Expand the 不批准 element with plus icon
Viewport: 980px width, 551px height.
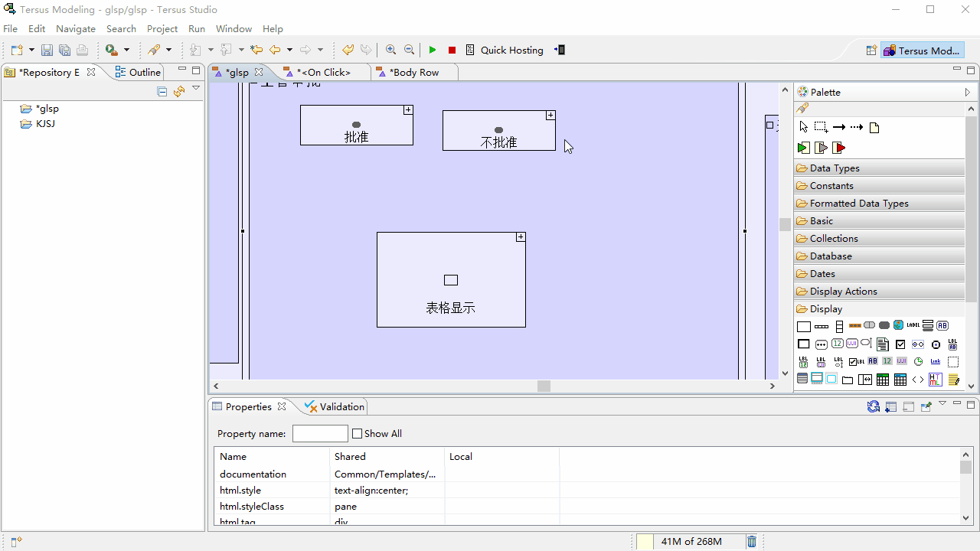coord(550,116)
